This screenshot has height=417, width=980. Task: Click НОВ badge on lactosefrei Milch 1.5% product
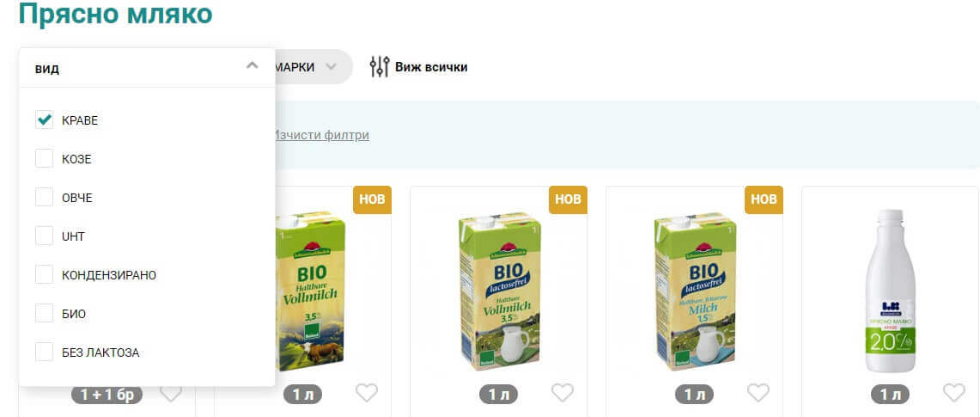764,199
